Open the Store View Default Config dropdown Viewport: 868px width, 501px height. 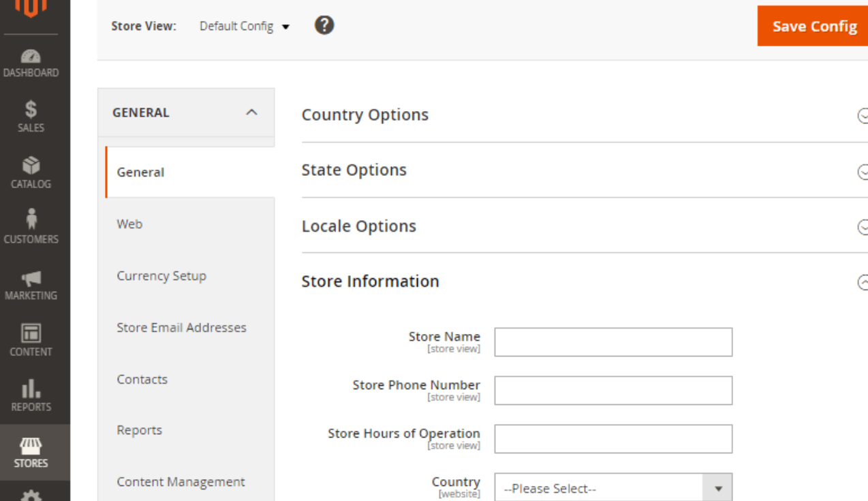244,27
